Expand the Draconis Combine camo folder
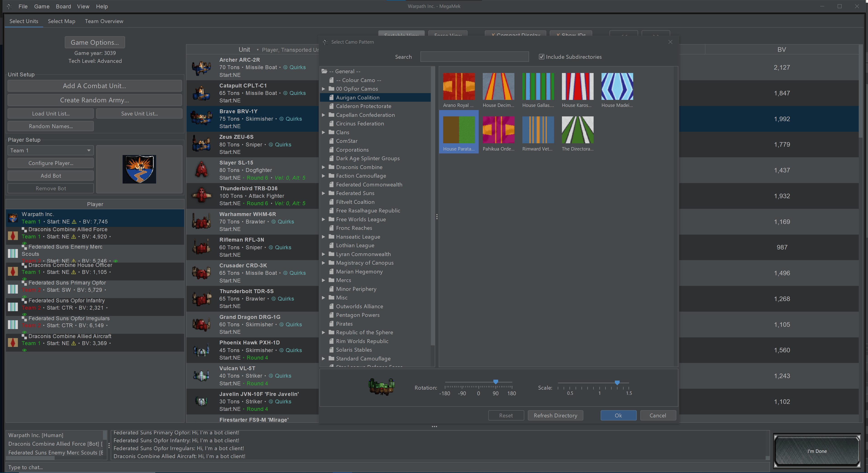Screen dimensions: 868x473 [x=323, y=167]
